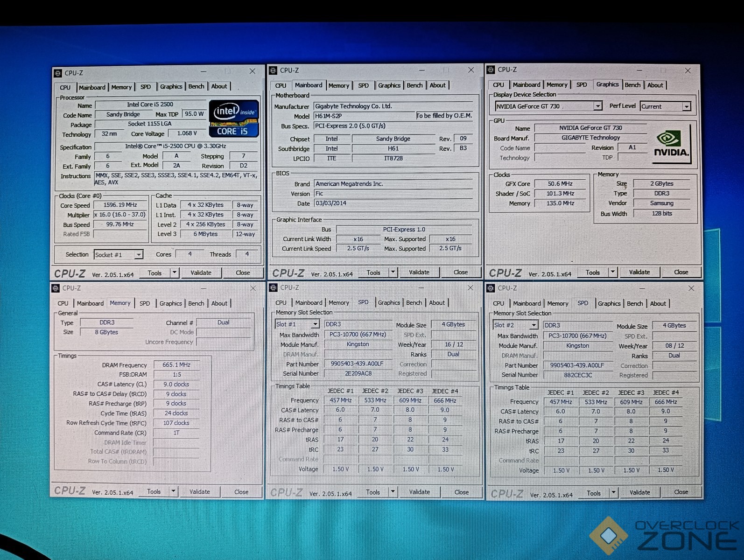Viewport: 744px width, 560px height.
Task: Open Bench tab in the CPU window
Action: coord(196,86)
